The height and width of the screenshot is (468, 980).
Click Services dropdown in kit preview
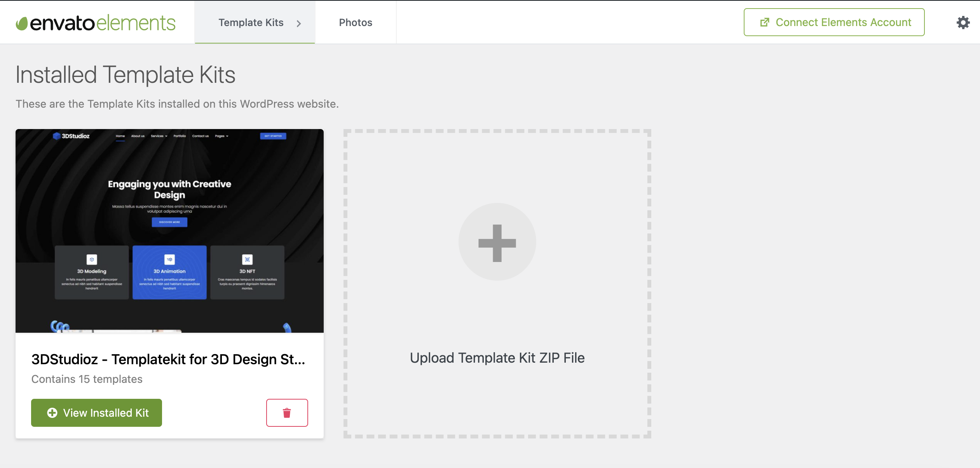(x=159, y=136)
